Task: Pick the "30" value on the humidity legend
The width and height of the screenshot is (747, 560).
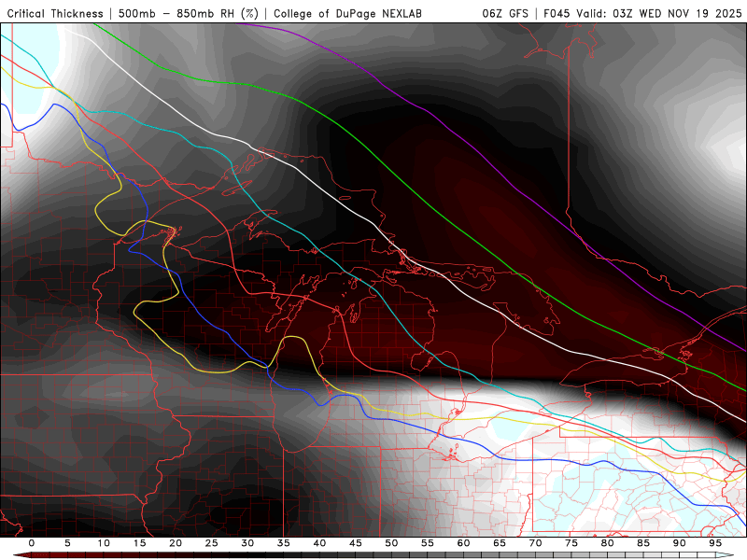Action: [247, 543]
